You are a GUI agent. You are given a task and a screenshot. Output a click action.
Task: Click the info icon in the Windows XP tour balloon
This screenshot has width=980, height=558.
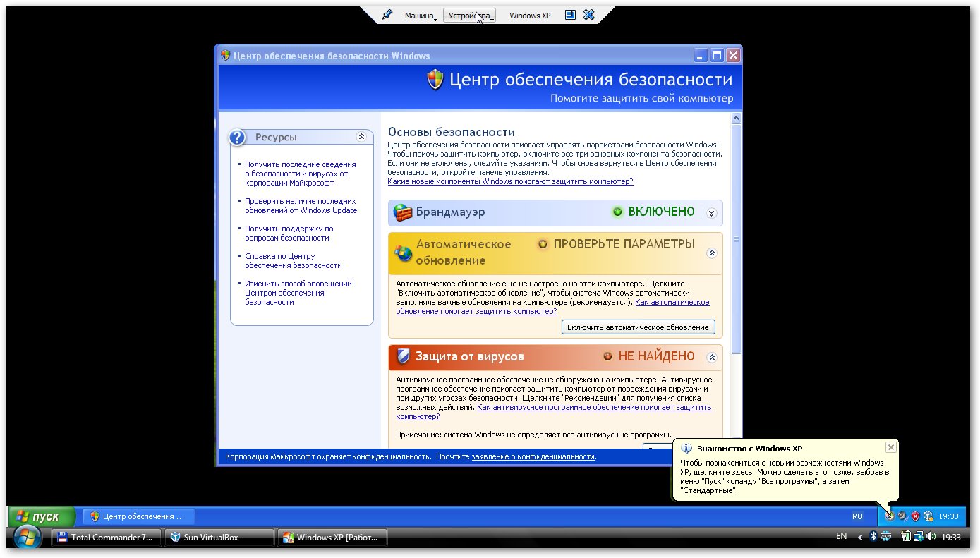click(x=686, y=448)
